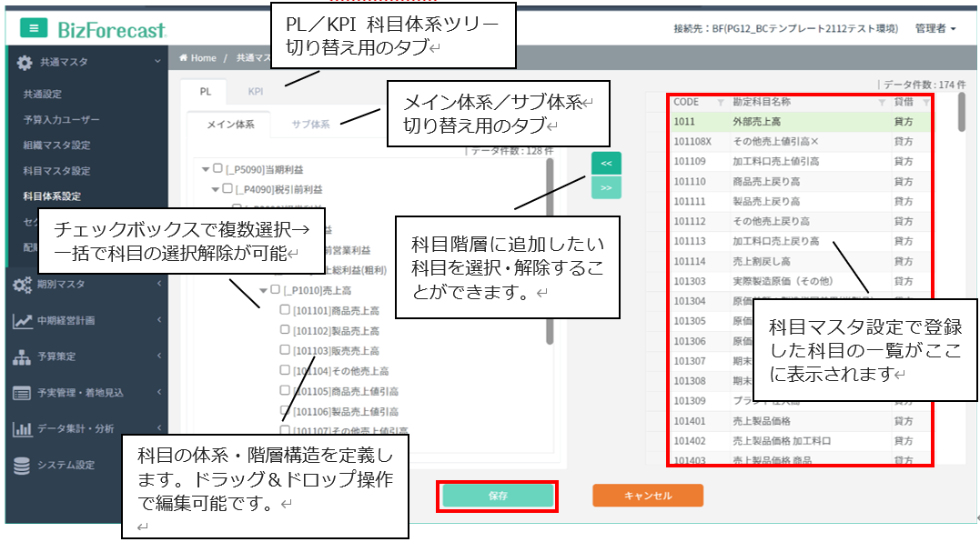Collapse the [_P4090]税引前利益 tree node

(216, 189)
